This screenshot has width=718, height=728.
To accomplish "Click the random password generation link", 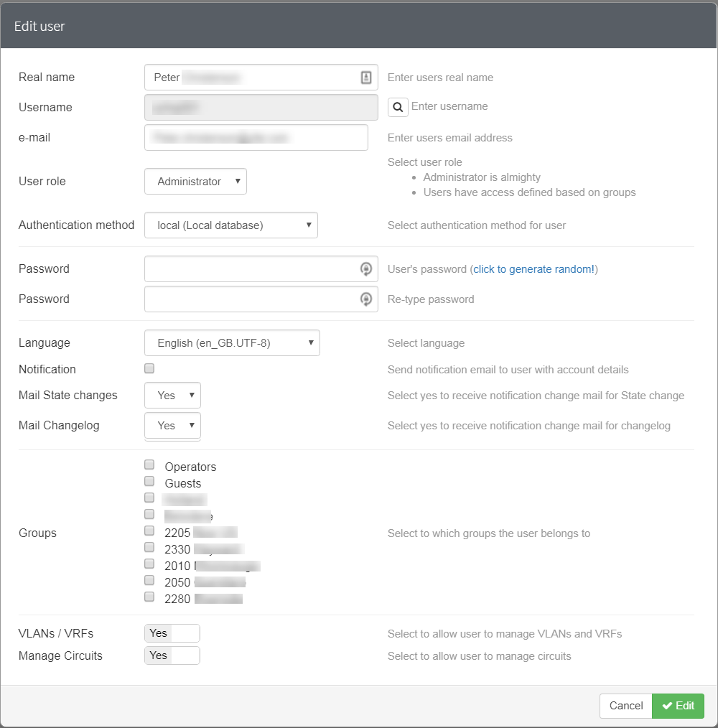I will [x=533, y=269].
